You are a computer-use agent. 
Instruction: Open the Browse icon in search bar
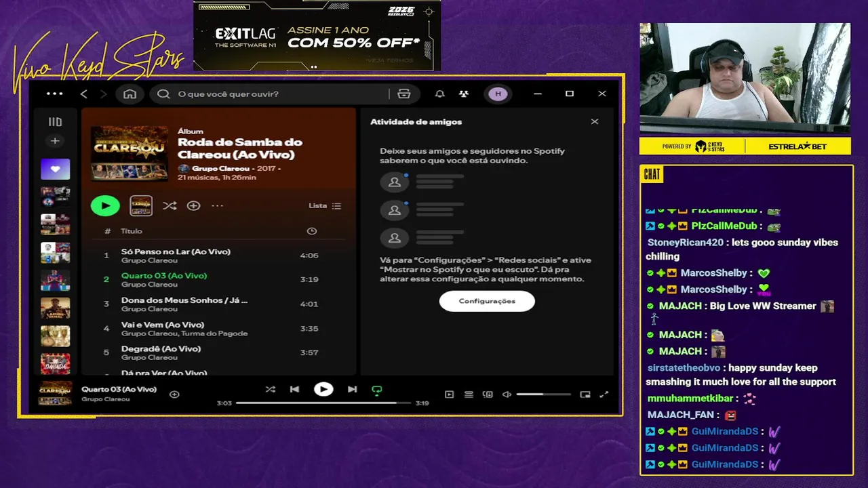click(x=404, y=94)
